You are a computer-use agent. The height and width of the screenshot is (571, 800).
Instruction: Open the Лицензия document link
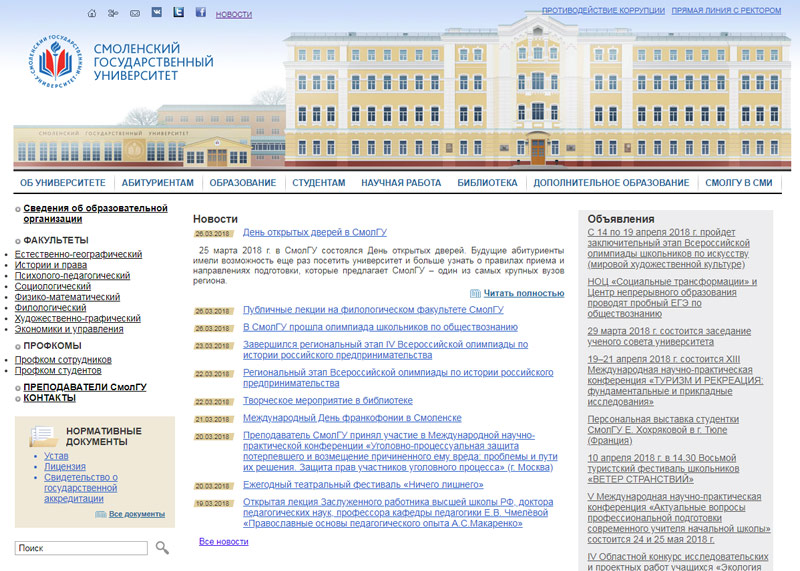65,466
